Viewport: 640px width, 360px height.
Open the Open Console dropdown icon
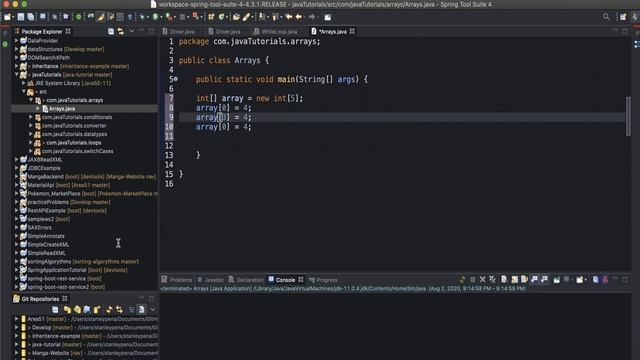coord(580,280)
